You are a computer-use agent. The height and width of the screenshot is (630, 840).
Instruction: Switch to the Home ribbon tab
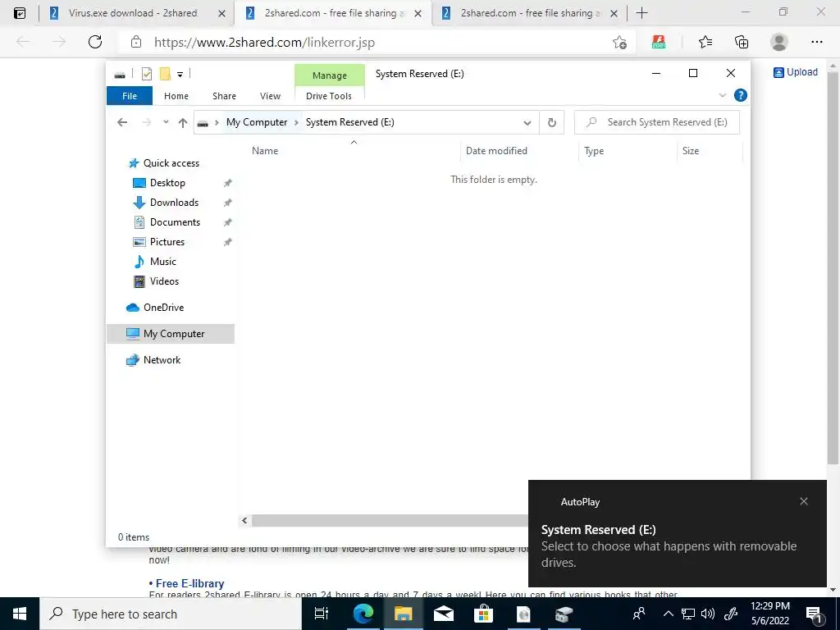(176, 96)
